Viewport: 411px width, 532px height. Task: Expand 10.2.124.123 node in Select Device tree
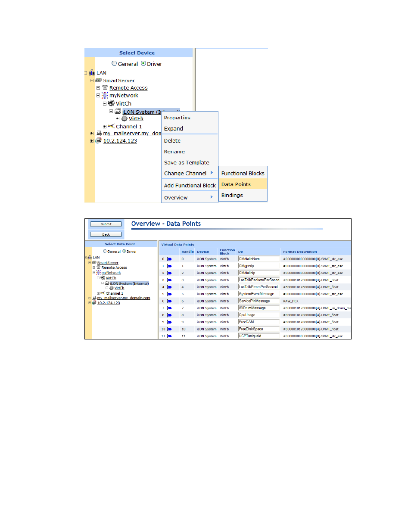pyautogui.click(x=92, y=140)
